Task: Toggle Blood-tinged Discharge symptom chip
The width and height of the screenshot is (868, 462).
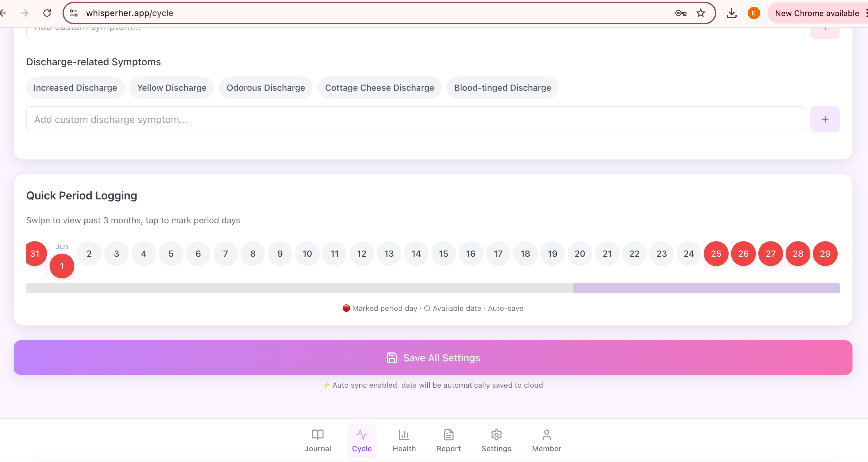Action: [x=502, y=88]
